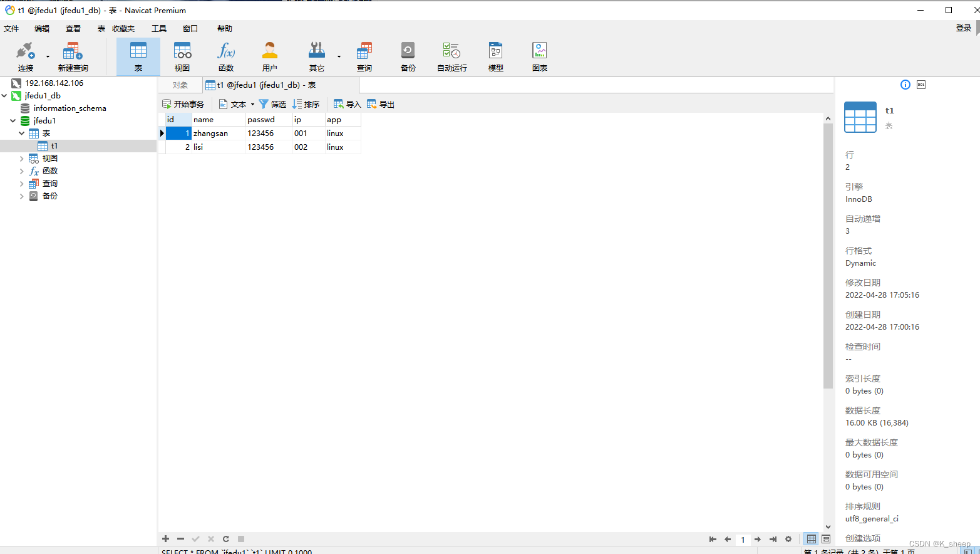This screenshot has width=980, height=554.
Task: Open the Favorites (收藏夹) menu
Action: pyautogui.click(x=123, y=29)
